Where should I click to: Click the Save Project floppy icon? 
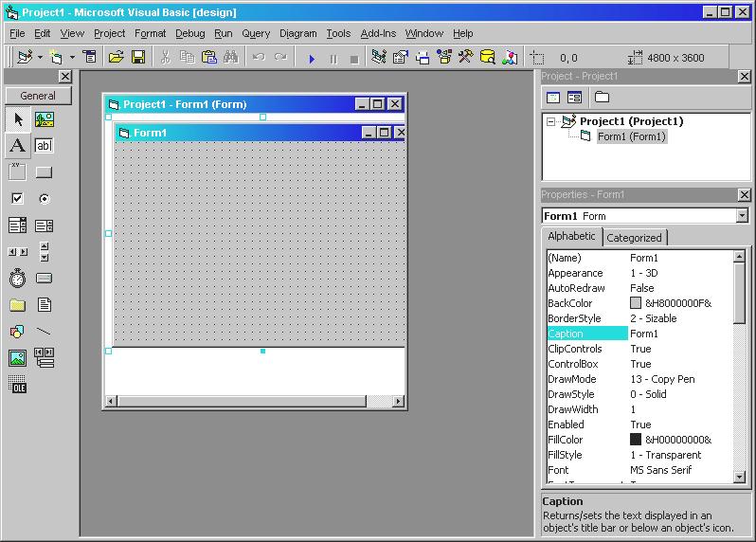pos(138,58)
